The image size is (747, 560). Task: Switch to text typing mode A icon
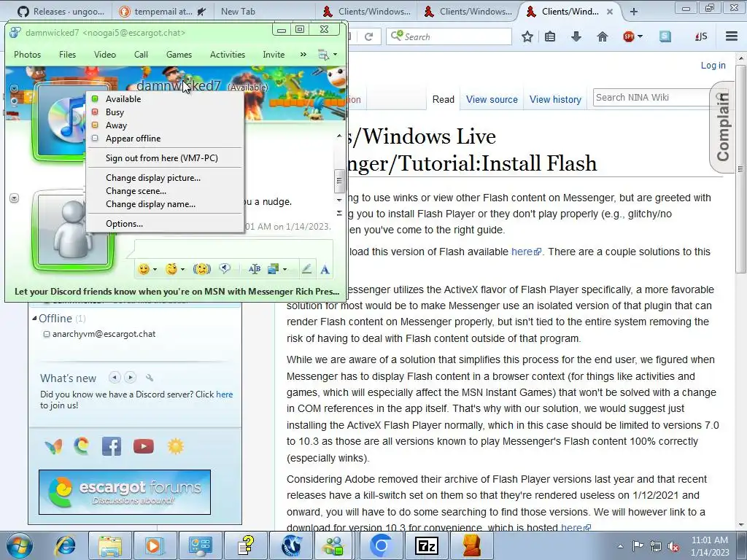coord(325,270)
